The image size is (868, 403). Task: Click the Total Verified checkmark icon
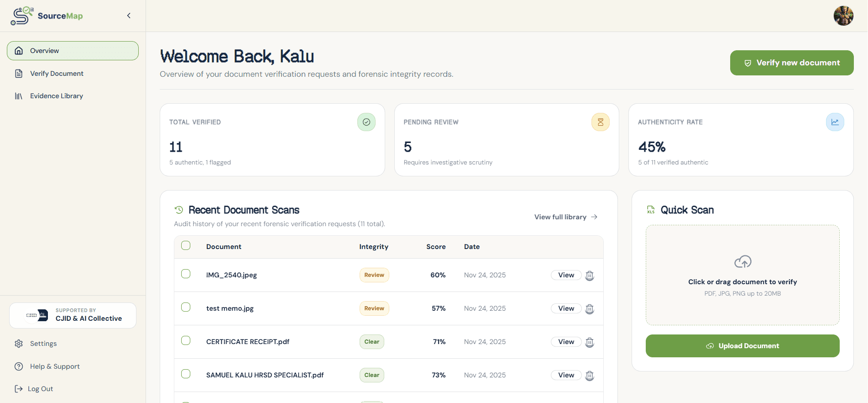366,122
